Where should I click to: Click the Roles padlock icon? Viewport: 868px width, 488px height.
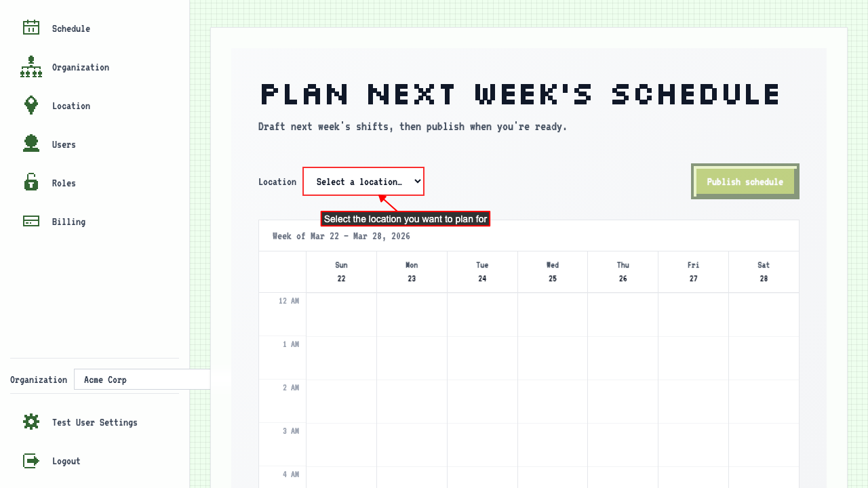(31, 183)
